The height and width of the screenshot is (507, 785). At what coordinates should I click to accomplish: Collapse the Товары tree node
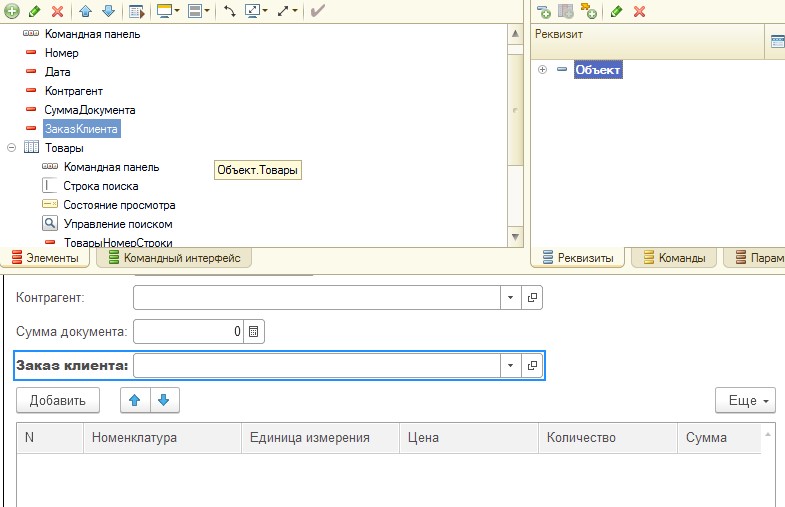click(x=13, y=148)
